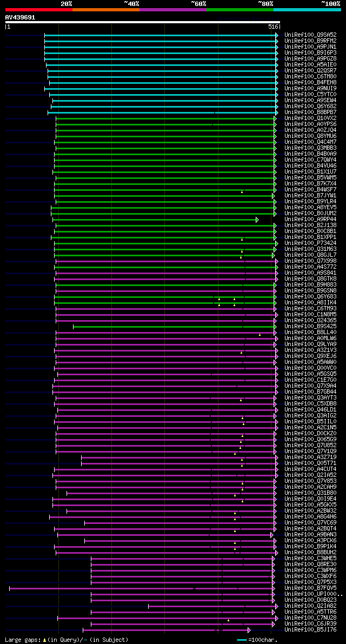This screenshot has width=346, height=644.
Task: Click the white query sequence bar
Action: click(142, 22)
